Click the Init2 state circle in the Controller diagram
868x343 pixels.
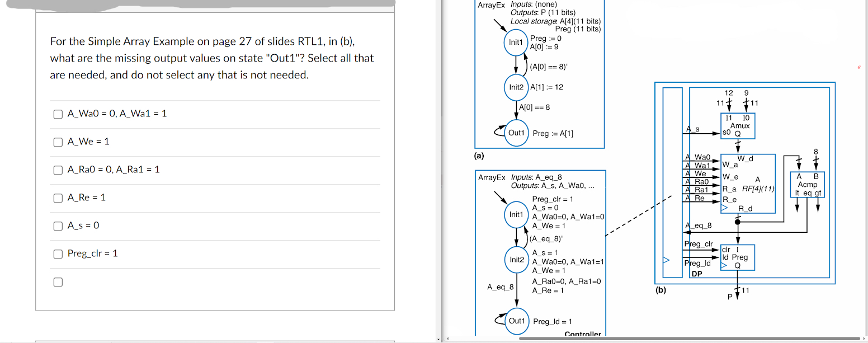516,260
